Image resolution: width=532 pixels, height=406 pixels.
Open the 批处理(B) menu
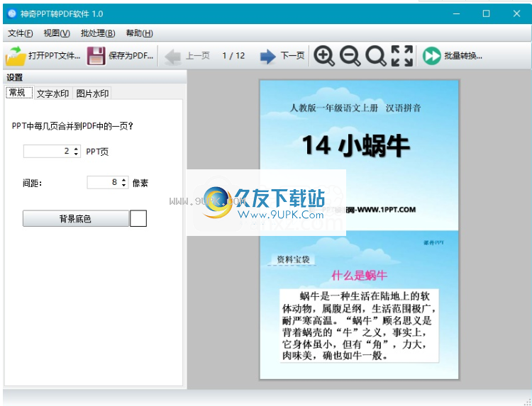tap(98, 33)
